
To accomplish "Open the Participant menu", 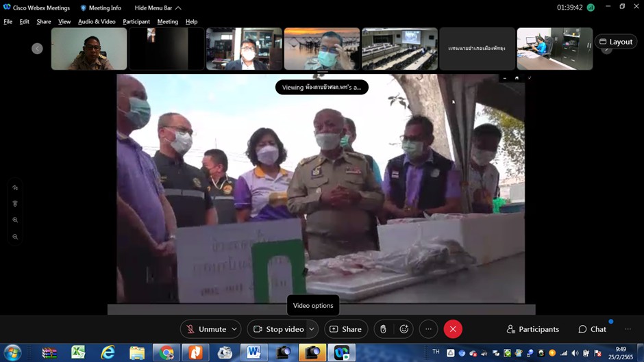I will 136,22.
